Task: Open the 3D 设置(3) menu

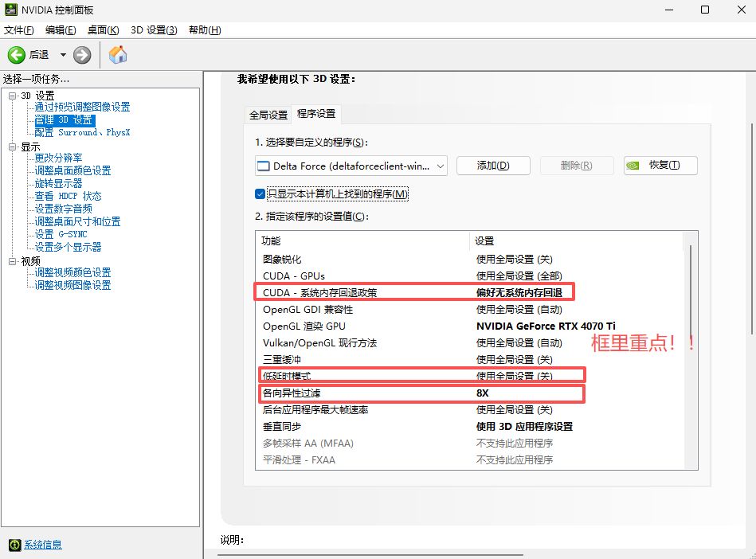Action: [154, 30]
